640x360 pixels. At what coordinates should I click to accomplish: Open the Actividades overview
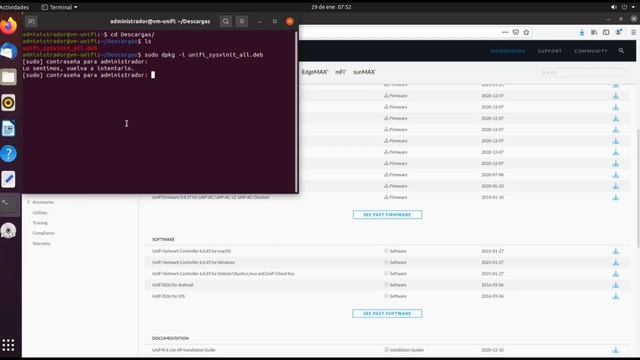point(14,7)
